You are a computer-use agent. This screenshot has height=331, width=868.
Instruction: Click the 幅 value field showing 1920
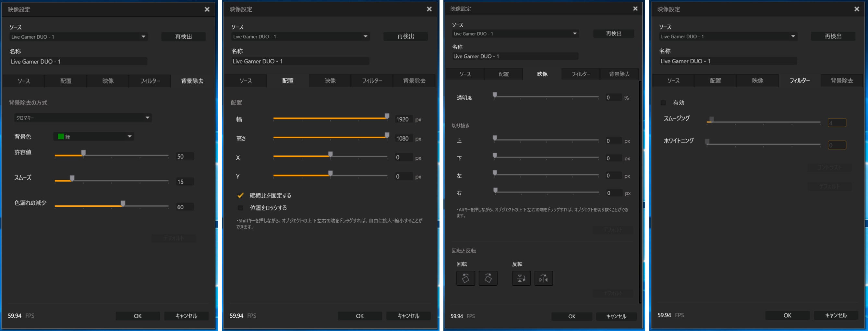point(403,119)
